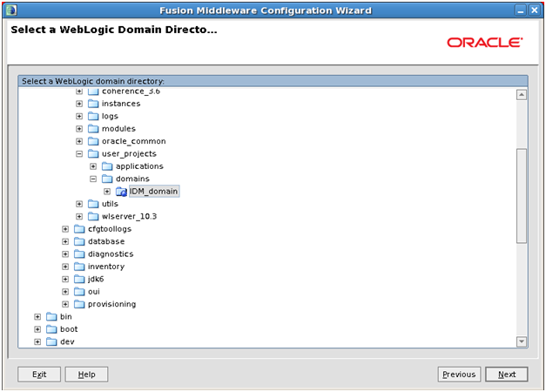Go back with the Previous button

tap(459, 375)
